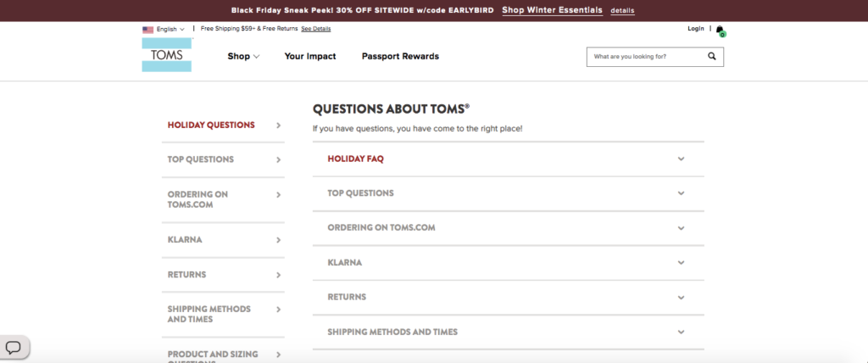Go to Your Impact
Viewport: 868px width, 363px height.
(310, 57)
